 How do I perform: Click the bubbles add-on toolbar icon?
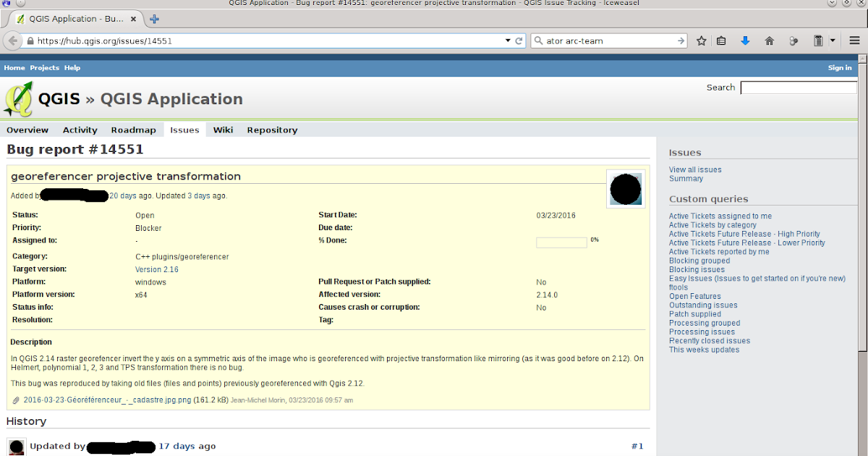coord(793,41)
